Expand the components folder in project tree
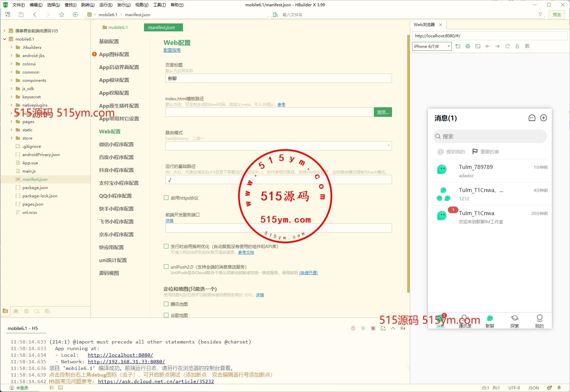The image size is (570, 392). 12,80
